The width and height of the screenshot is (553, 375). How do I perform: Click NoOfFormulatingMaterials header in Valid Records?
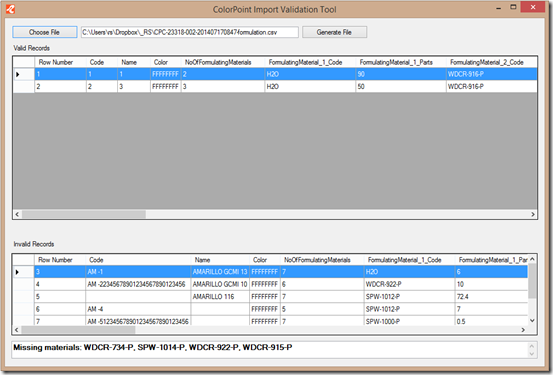pos(223,62)
